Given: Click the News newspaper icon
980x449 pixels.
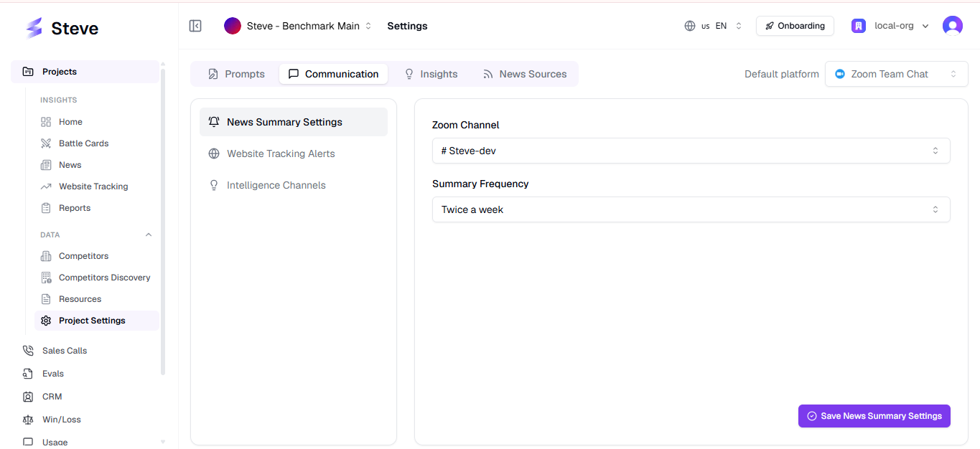Looking at the screenshot, I should 46,165.
